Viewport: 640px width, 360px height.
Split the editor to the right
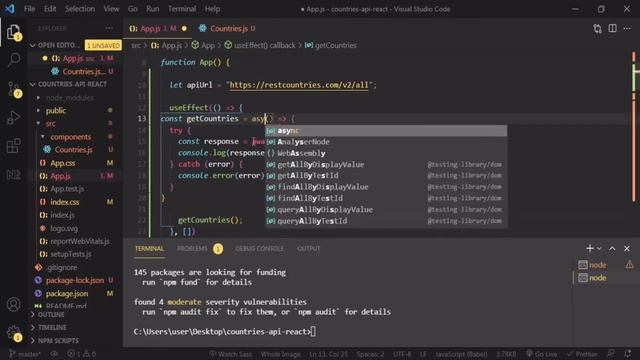pyautogui.click(x=612, y=29)
